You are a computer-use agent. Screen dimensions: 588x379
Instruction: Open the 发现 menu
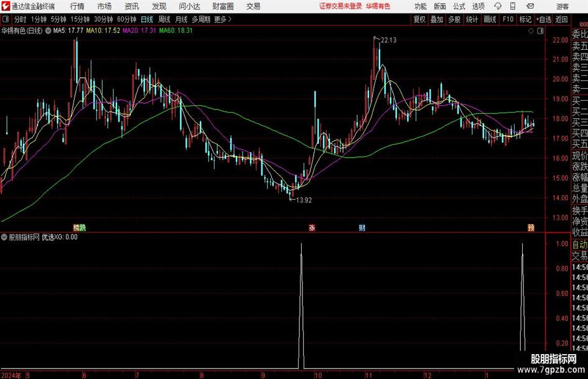pos(159,6)
